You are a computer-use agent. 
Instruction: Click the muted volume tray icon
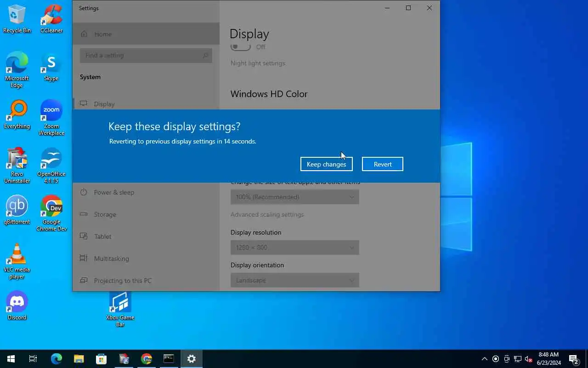tap(528, 359)
